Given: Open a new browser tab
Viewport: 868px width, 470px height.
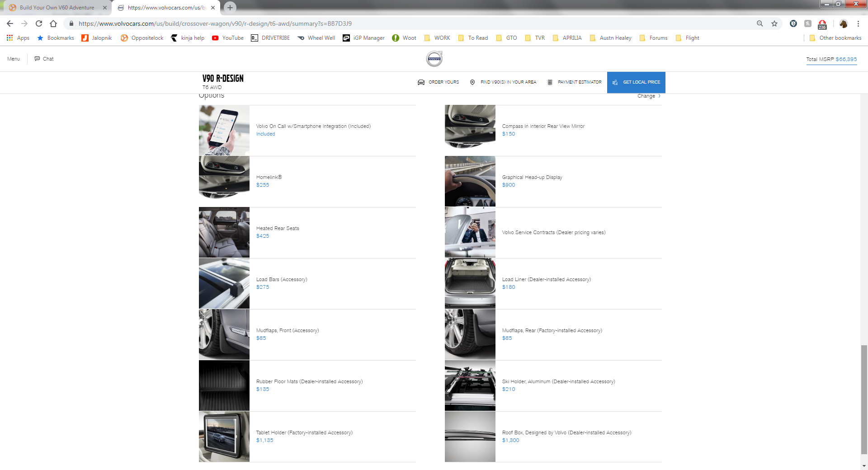Looking at the screenshot, I should (x=230, y=7).
